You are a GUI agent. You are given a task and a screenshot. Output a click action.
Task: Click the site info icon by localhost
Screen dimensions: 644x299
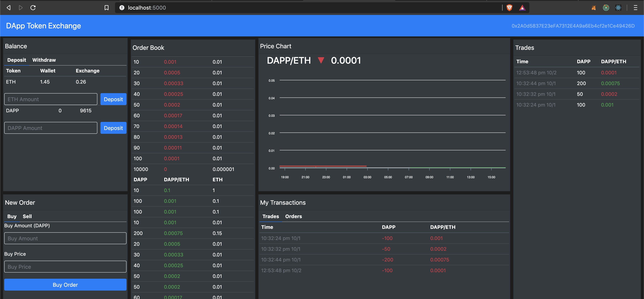pyautogui.click(x=122, y=8)
